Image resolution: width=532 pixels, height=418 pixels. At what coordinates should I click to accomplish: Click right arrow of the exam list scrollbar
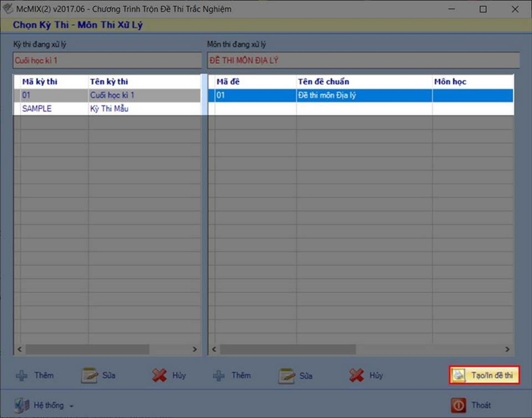pos(195,349)
